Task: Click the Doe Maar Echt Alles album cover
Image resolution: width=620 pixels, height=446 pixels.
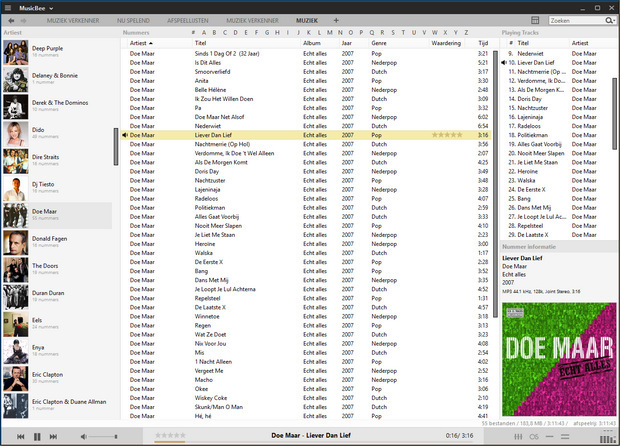Action: 559,359
